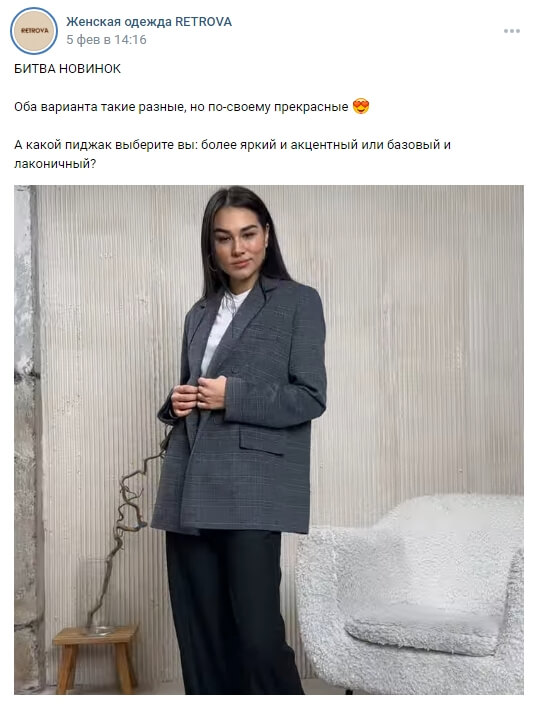
Task: Click the round RETROVA group avatar
Action: [x=34, y=31]
